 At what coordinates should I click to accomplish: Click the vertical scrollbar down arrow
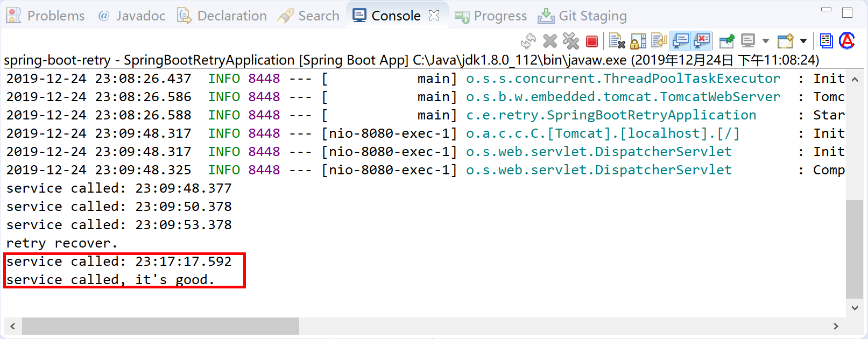pos(855,308)
